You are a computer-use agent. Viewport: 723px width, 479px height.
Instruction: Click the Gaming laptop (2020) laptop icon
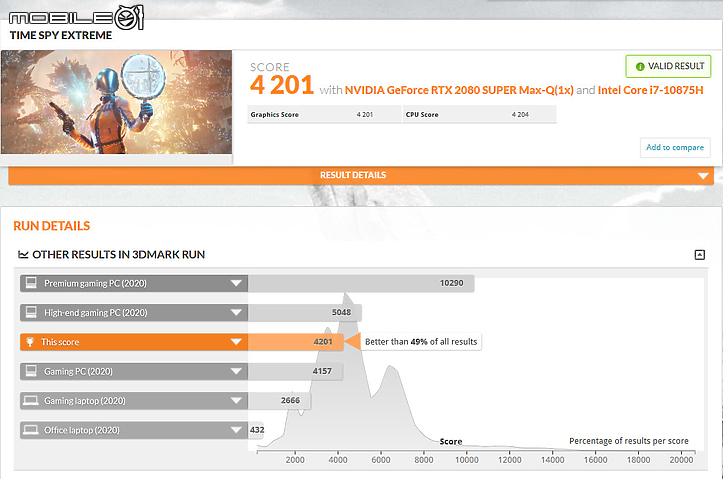31,400
